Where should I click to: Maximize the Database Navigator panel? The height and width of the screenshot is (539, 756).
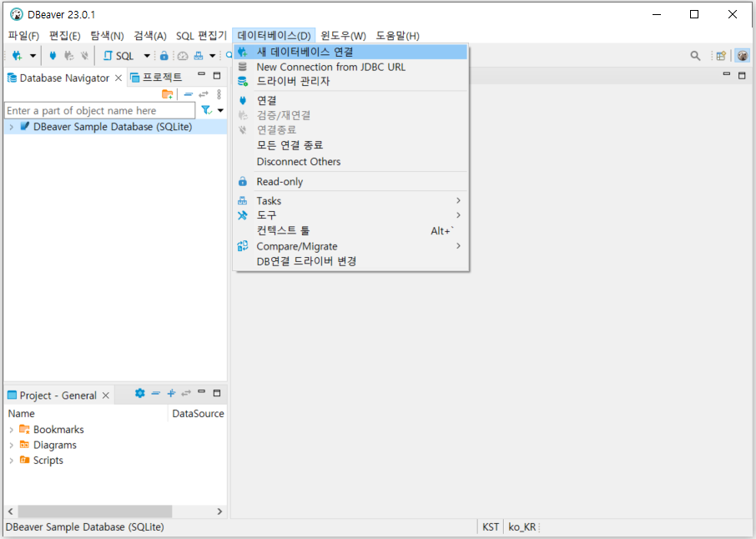pyautogui.click(x=217, y=75)
